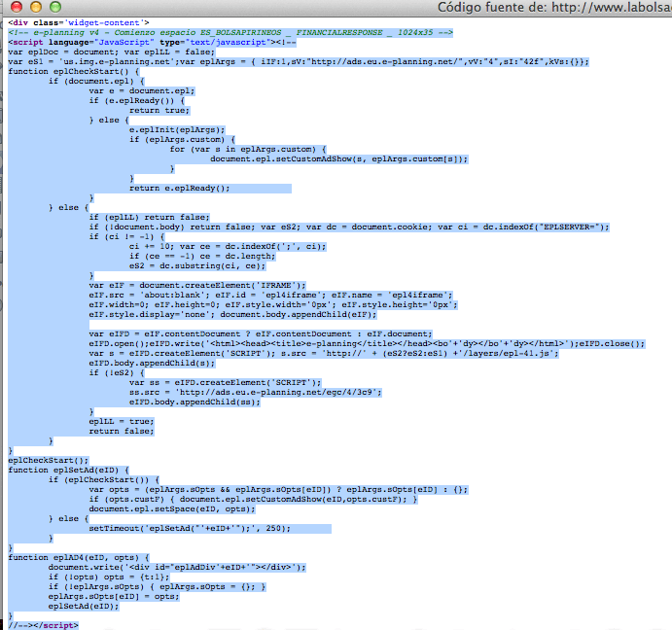Viewport: 672px width, 630px height.
Task: Click the line starting 'var opts = (eplArgs.sOpts &&'
Action: pyautogui.click(x=278, y=489)
